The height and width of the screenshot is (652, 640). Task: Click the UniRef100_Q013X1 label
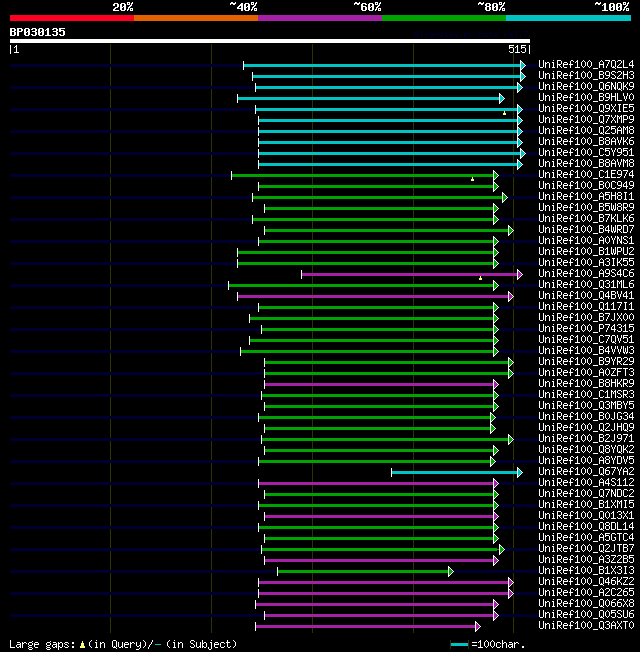click(x=586, y=516)
